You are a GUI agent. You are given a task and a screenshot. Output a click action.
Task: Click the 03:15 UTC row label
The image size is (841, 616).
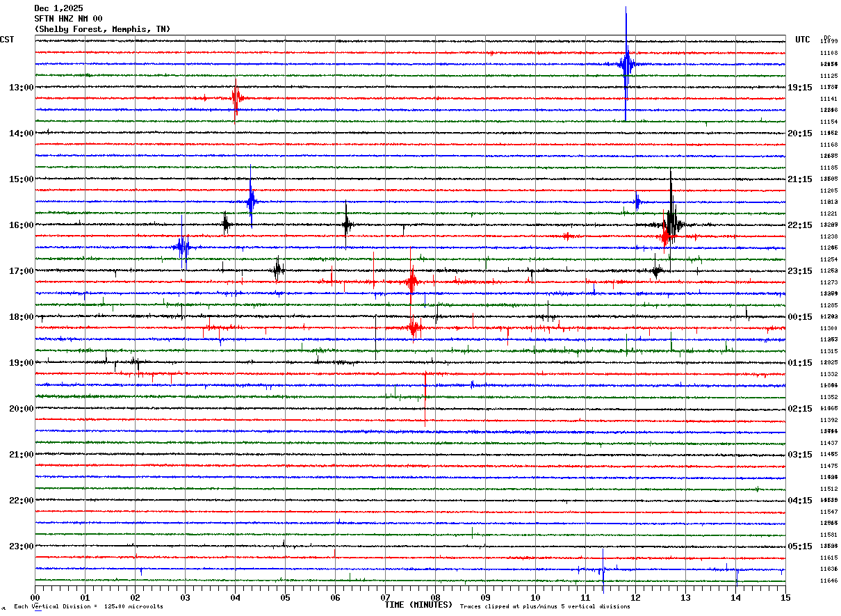(800, 455)
